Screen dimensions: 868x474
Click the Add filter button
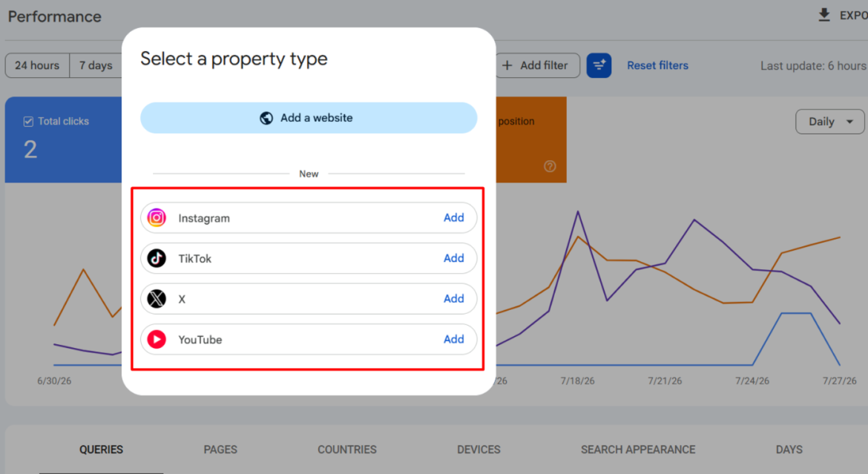(x=537, y=65)
